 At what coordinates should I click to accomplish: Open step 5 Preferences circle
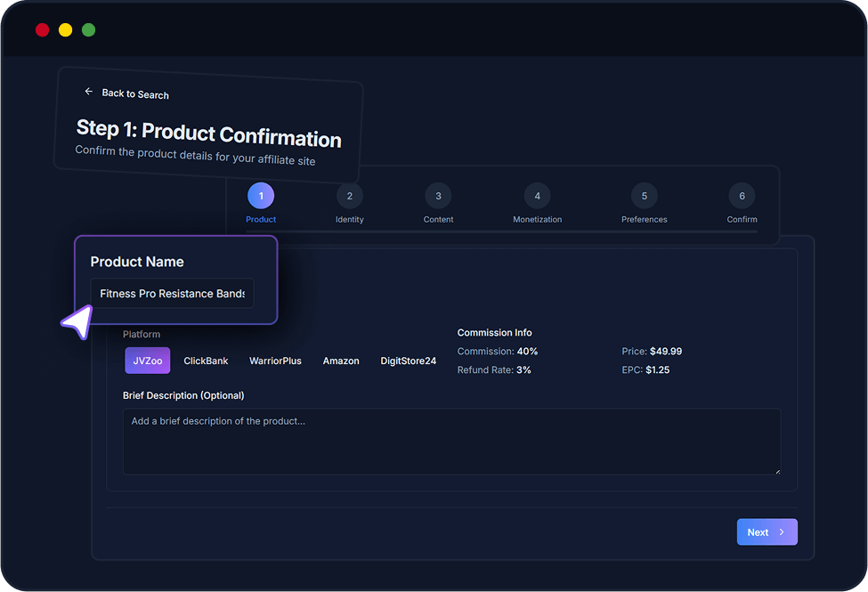644,196
